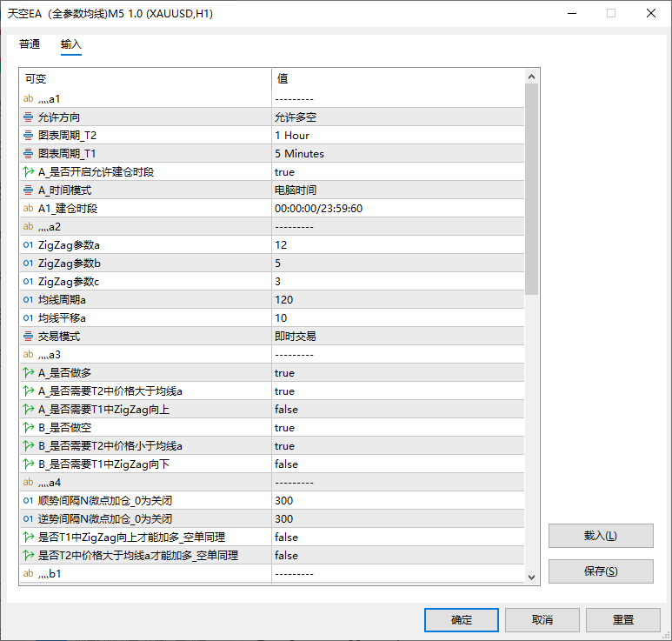
Task: Switch to the 普通 tab
Action: [30, 44]
